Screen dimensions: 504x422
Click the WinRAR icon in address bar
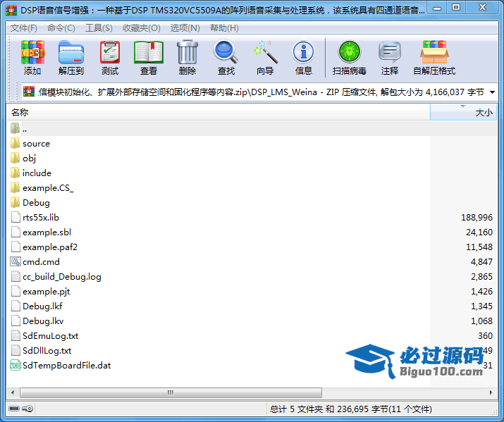(29, 92)
